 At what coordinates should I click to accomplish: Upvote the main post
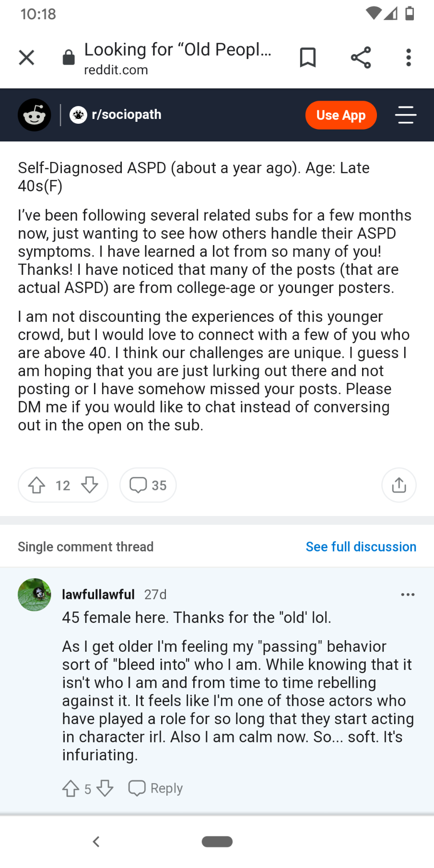37,485
